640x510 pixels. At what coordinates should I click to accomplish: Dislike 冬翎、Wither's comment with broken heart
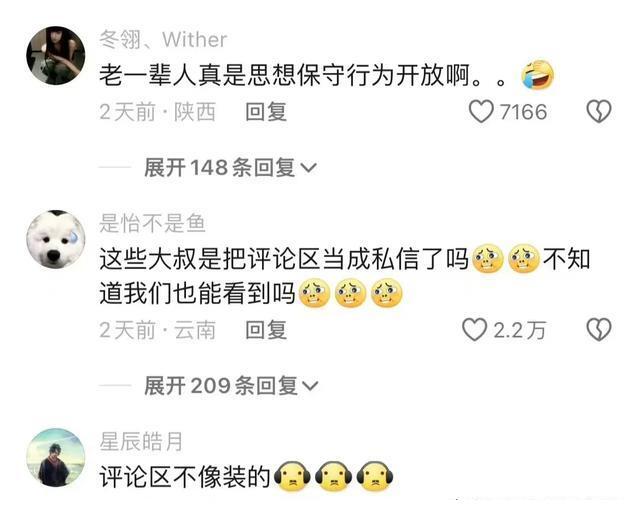point(599,111)
